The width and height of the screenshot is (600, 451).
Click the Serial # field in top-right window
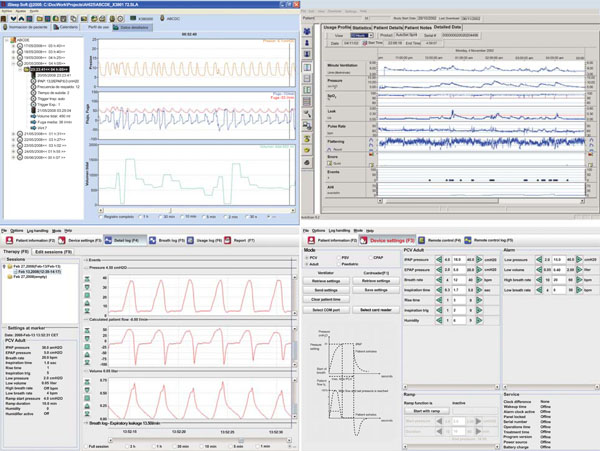pyautogui.click(x=460, y=35)
